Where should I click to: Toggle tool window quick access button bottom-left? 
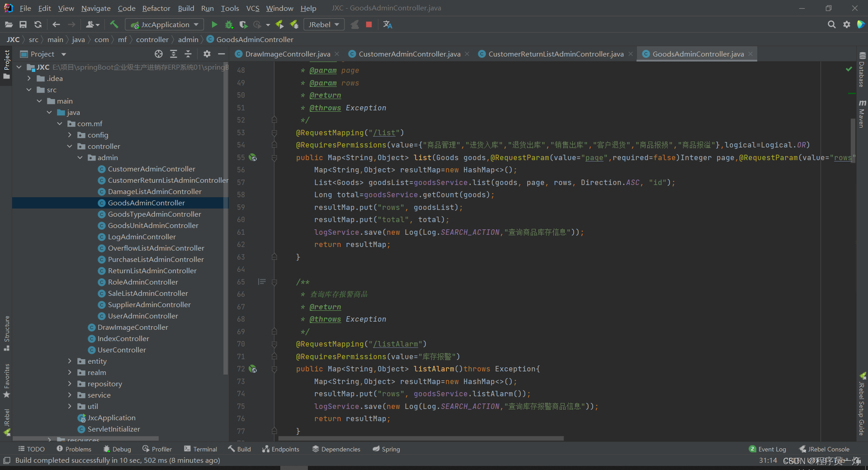point(6,461)
